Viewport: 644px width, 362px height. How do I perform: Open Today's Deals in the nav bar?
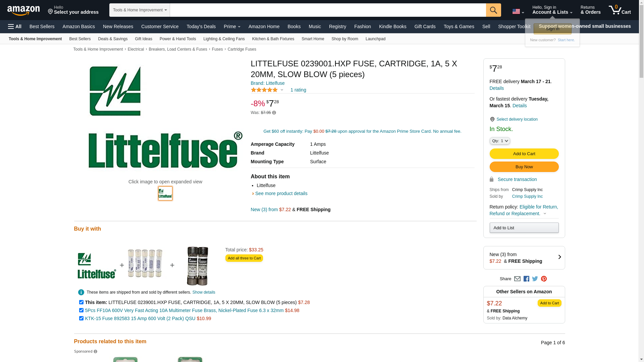201,26
